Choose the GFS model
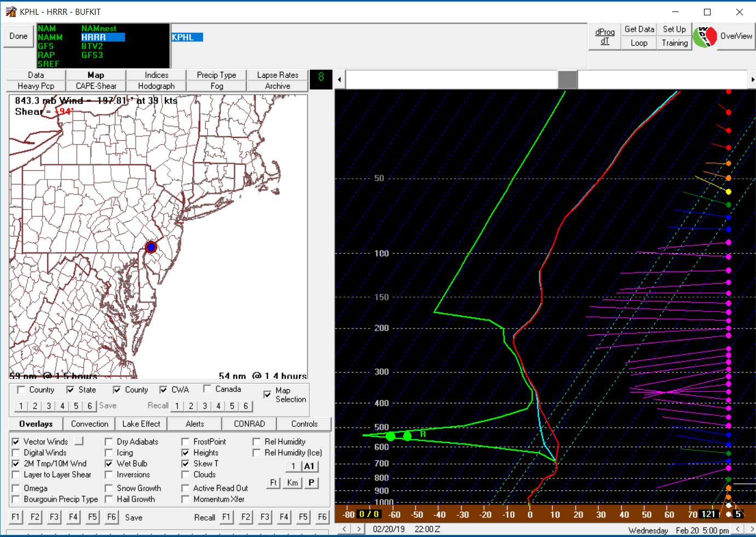This screenshot has height=537, width=756. coord(46,46)
